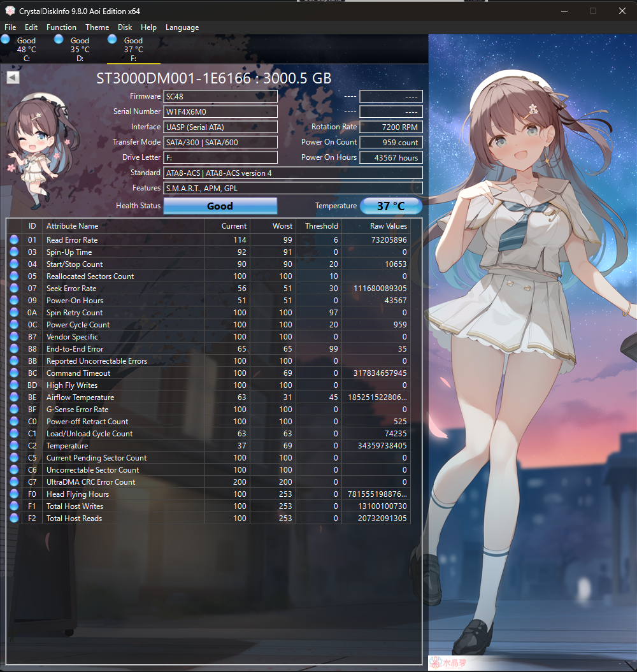
Task: Click the Firmware SC48 field
Action: [x=220, y=96]
